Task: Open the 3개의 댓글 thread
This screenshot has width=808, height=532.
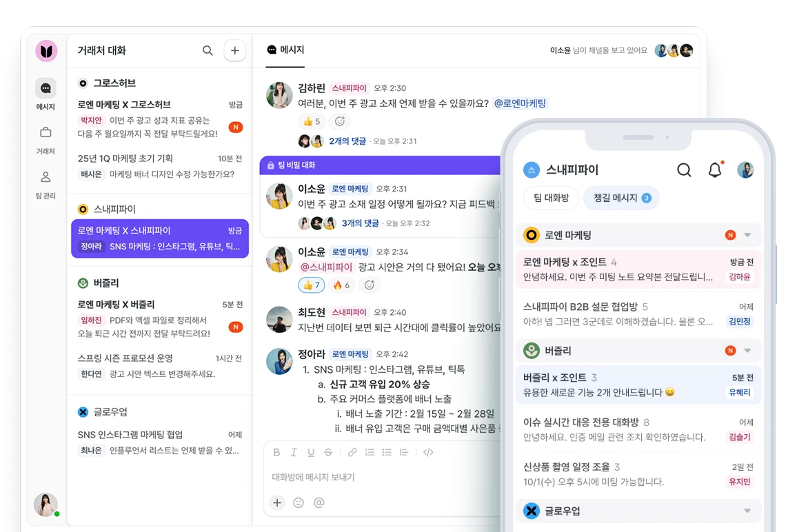Action: pyautogui.click(x=360, y=223)
